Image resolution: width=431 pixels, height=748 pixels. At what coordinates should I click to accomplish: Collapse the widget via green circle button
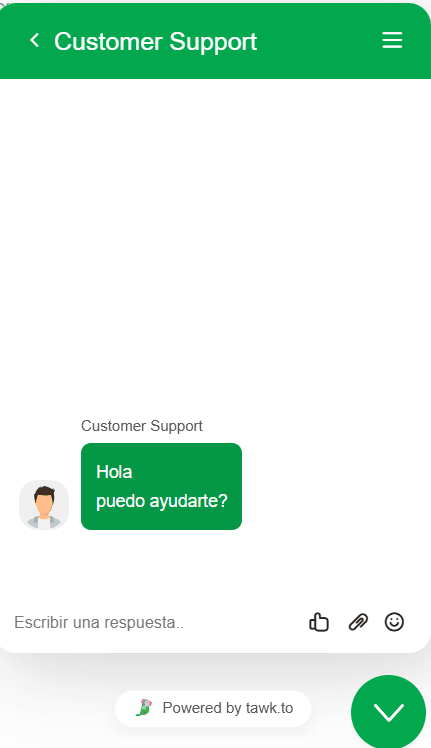tap(389, 713)
